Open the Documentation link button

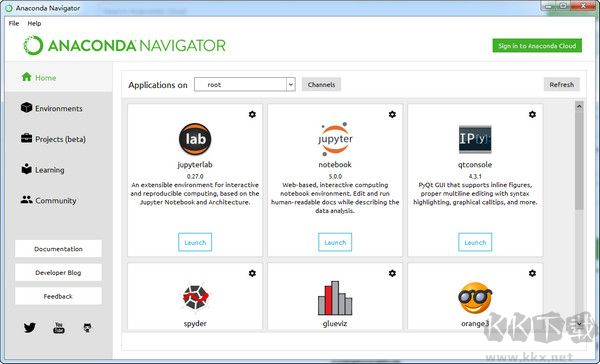(58, 249)
